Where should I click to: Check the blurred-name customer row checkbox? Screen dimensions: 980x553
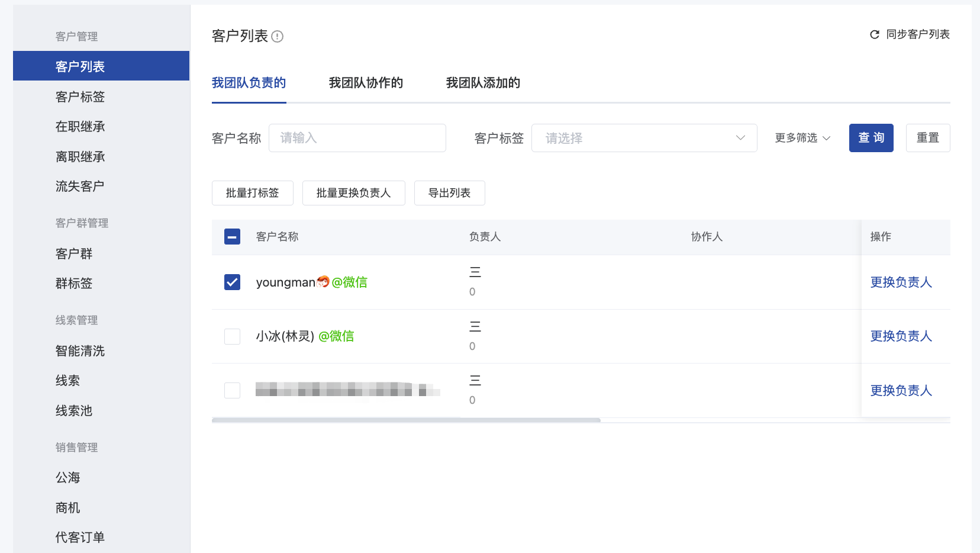232,391
